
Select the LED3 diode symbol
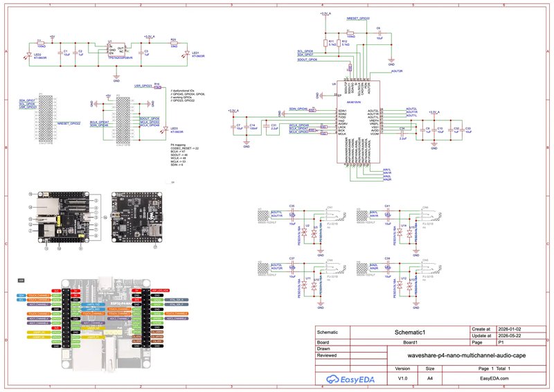165,130
